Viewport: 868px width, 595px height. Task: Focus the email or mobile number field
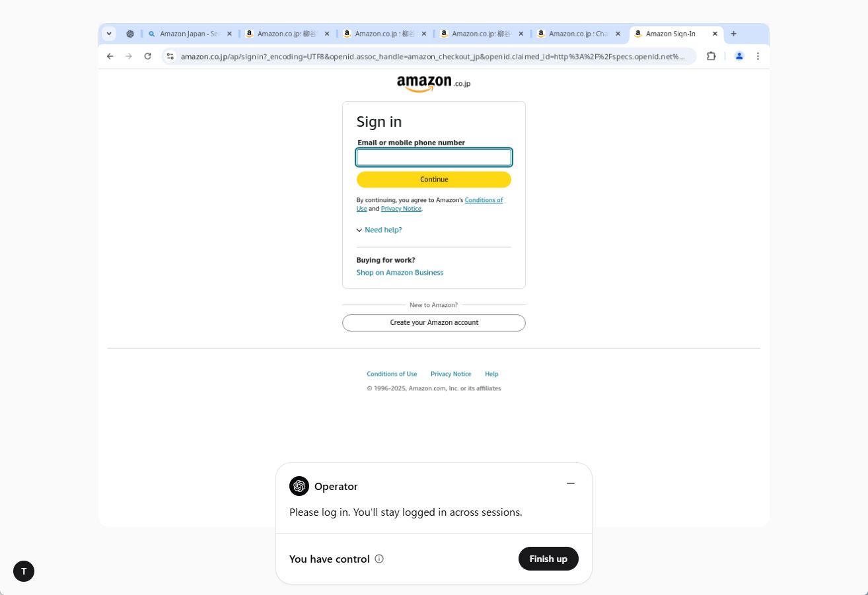(434, 157)
